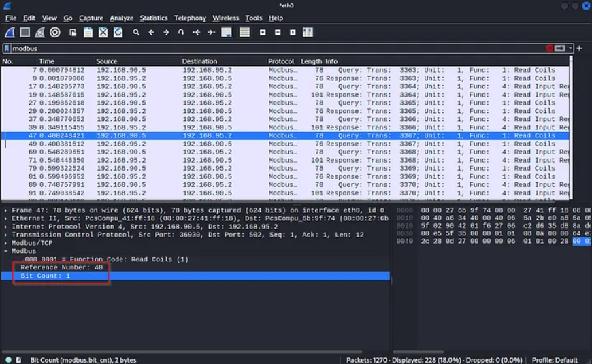This screenshot has width=592, height=364.
Task: Click the Profile: Default status label
Action: (555, 360)
